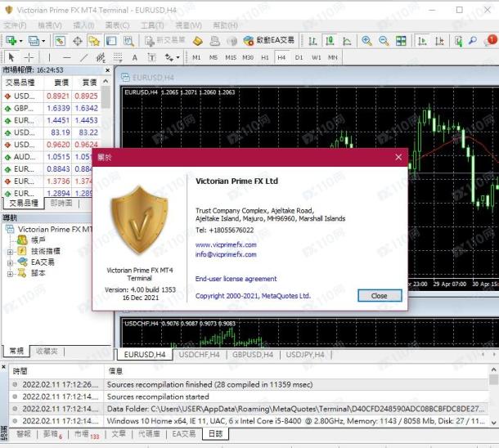Select the trendline drawing tool
499x448 pixels.
tap(83, 57)
